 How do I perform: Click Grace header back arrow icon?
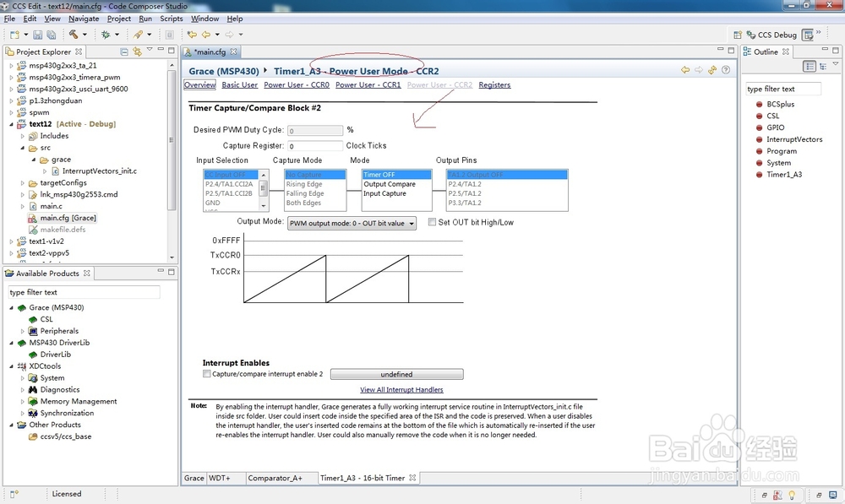coord(685,70)
